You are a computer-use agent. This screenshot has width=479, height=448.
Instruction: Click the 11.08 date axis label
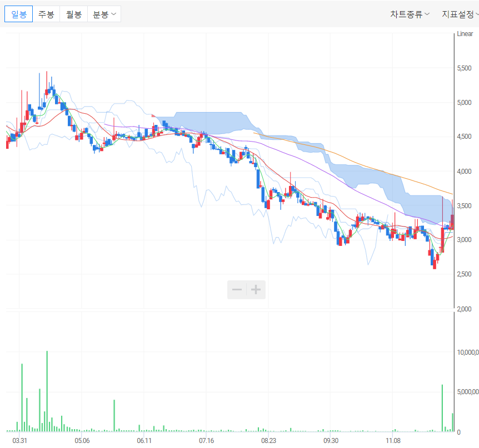pos(393,441)
